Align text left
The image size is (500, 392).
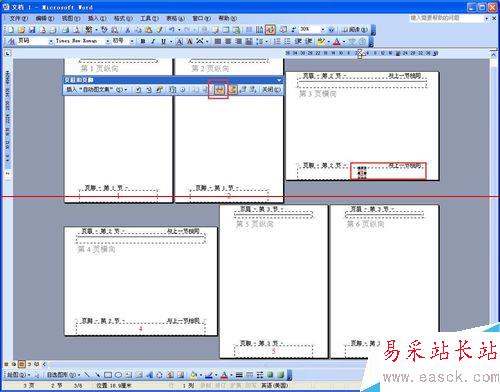[x=218, y=41]
